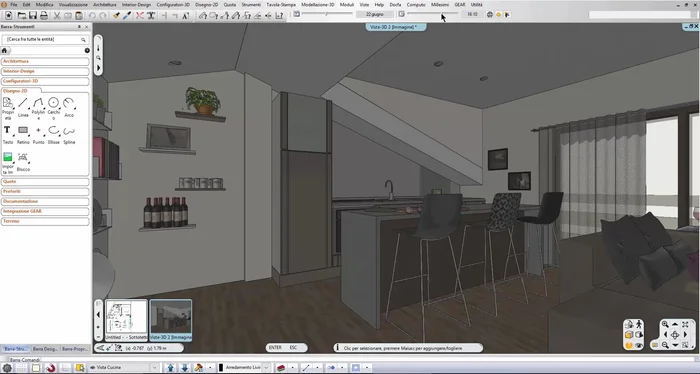Switch to the Barra-Propr tab
Viewport: 700px width, 374px height.
pyautogui.click(x=74, y=349)
